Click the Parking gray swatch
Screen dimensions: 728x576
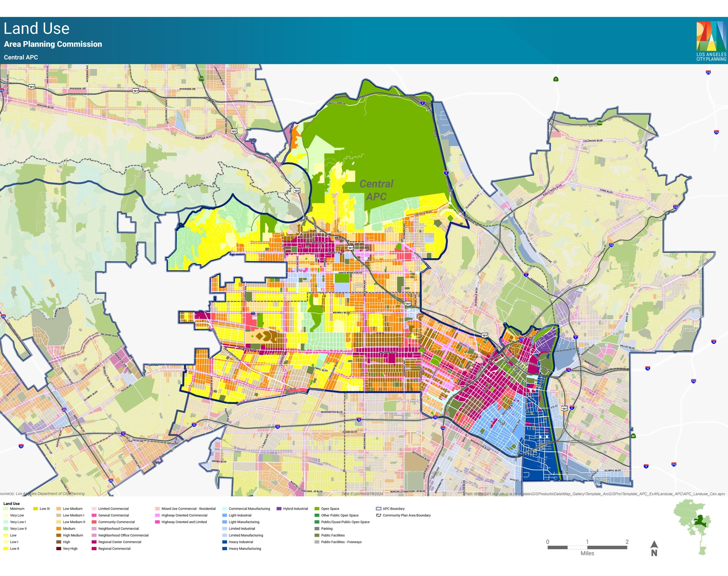coord(317,528)
